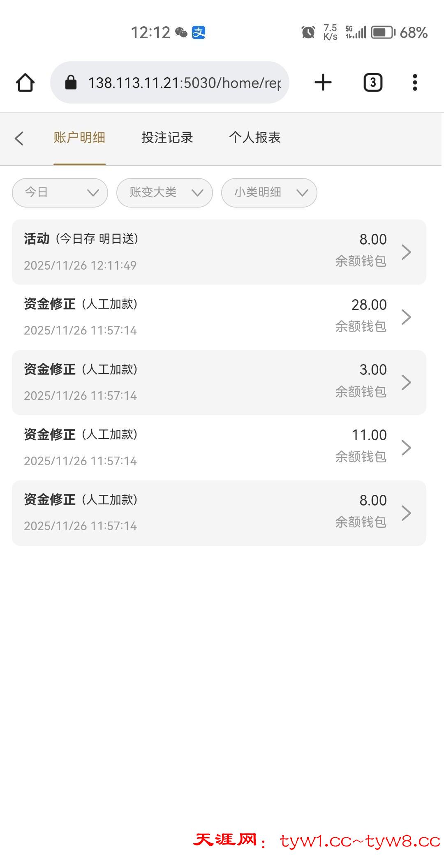Open details chevron for 3.00 entry

pos(406,382)
